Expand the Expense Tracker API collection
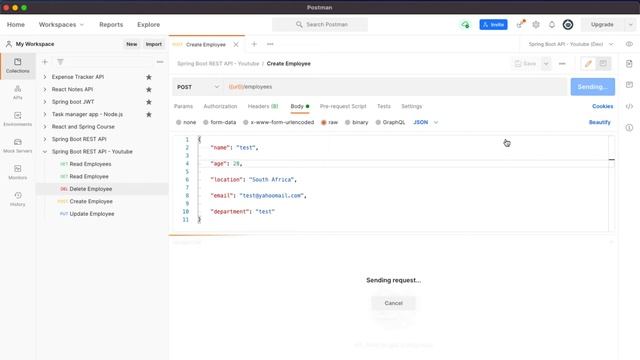The height and width of the screenshot is (360, 640). 45,77
